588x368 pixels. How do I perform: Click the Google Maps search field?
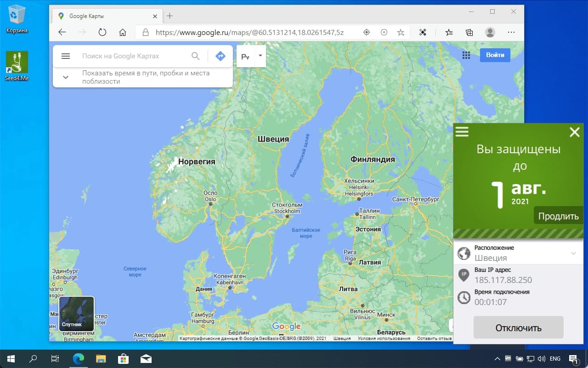(120, 56)
